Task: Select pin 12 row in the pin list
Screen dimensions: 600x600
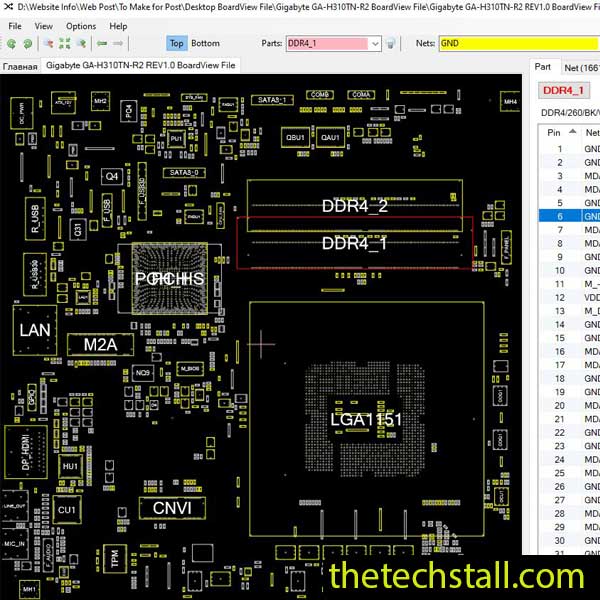Action: (x=569, y=297)
